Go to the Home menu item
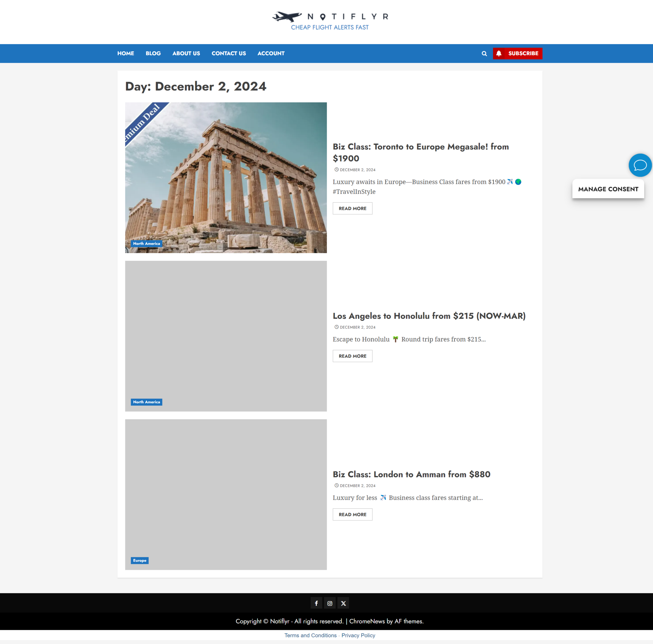Viewport: 653px width, 644px height. [x=125, y=54]
